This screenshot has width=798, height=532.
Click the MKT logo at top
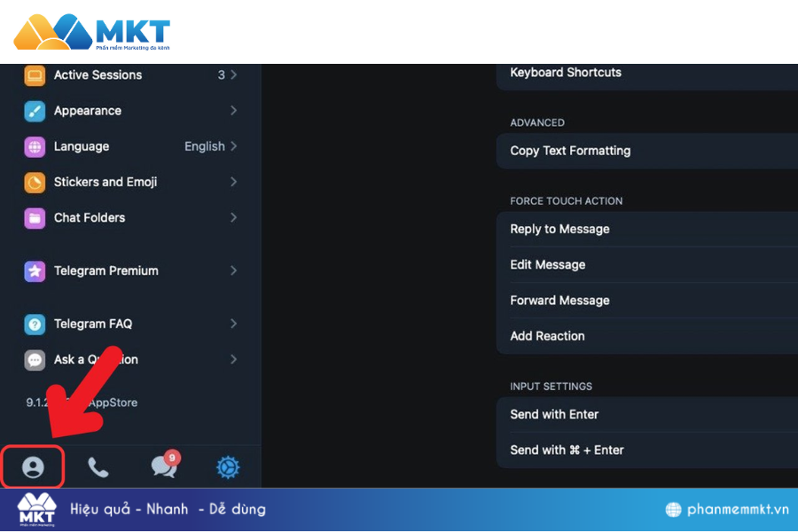(91, 32)
